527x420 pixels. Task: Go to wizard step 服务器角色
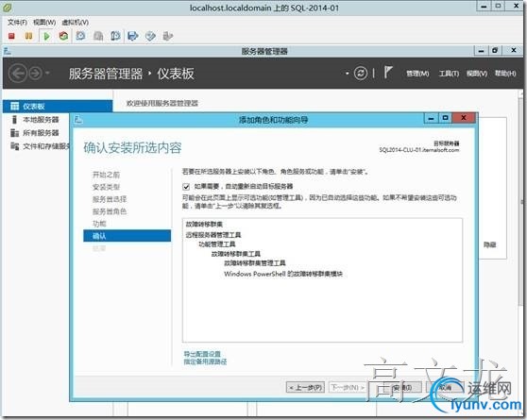[110, 211]
